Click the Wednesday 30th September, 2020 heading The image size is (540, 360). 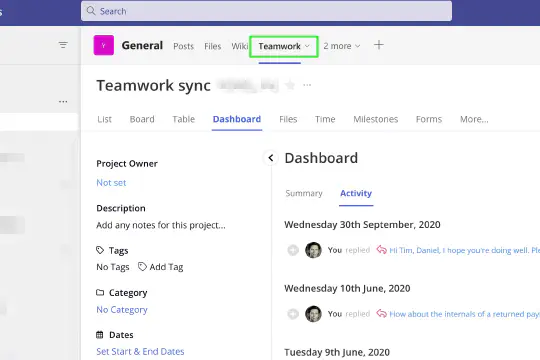tap(362, 225)
